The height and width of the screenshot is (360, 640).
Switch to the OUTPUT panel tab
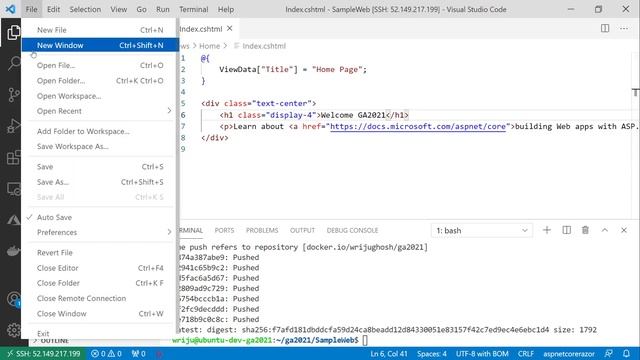tap(302, 230)
